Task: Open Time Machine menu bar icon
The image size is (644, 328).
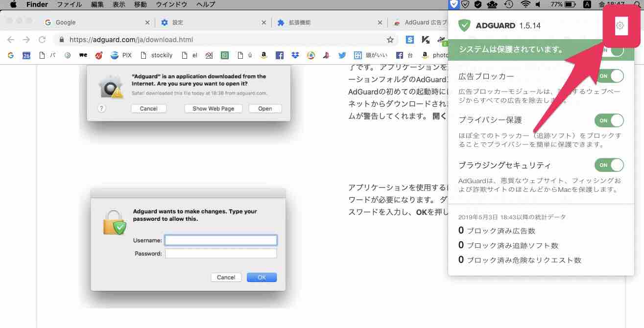Action: coord(509,4)
